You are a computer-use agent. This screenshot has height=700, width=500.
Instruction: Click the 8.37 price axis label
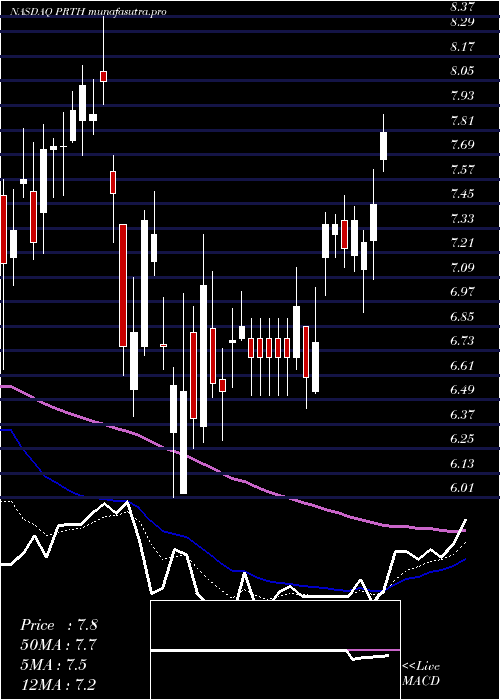coord(464,7)
